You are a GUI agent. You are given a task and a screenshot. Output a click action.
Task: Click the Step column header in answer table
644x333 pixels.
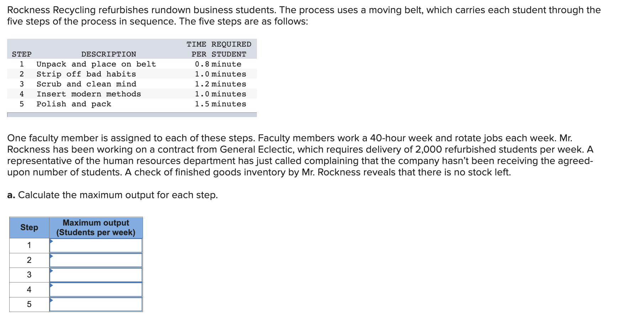[x=29, y=228]
